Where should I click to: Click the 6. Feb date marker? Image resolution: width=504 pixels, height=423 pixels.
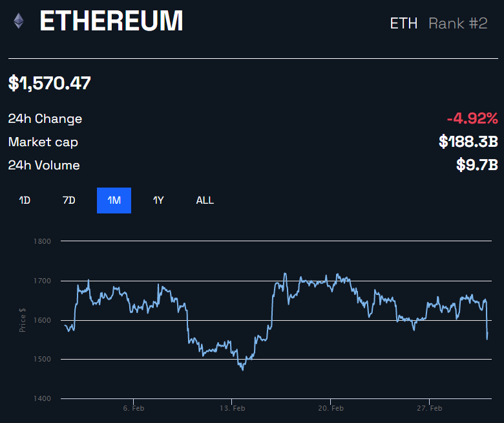tap(133, 408)
